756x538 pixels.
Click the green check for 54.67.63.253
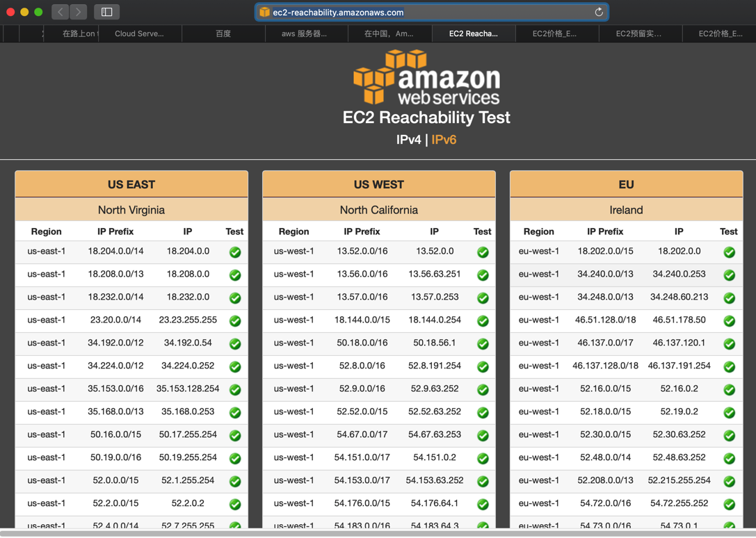483,435
